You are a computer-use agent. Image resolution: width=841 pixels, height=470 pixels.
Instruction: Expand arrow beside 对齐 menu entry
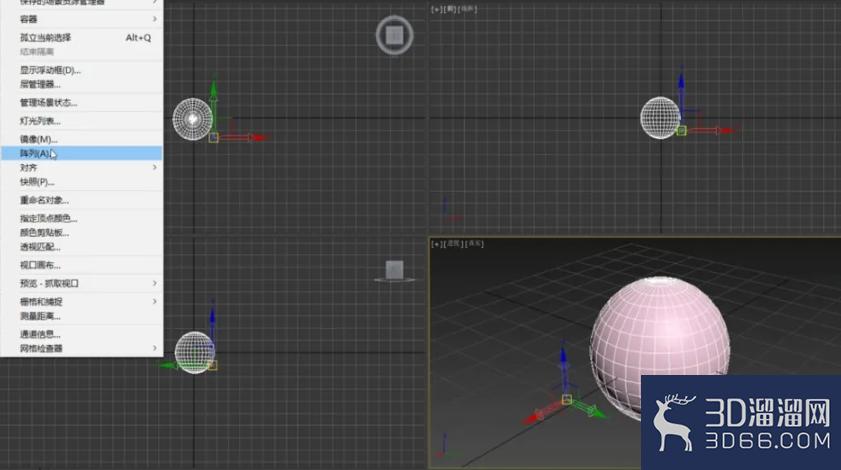(x=154, y=167)
